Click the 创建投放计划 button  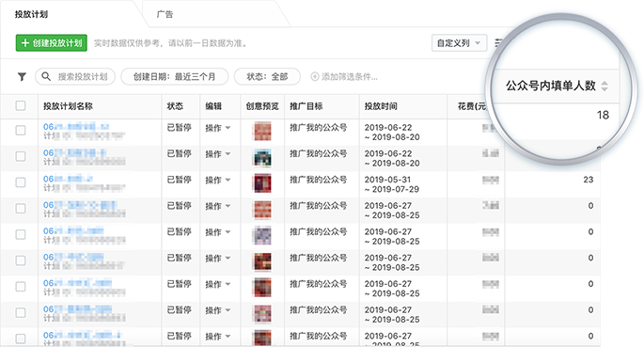52,42
